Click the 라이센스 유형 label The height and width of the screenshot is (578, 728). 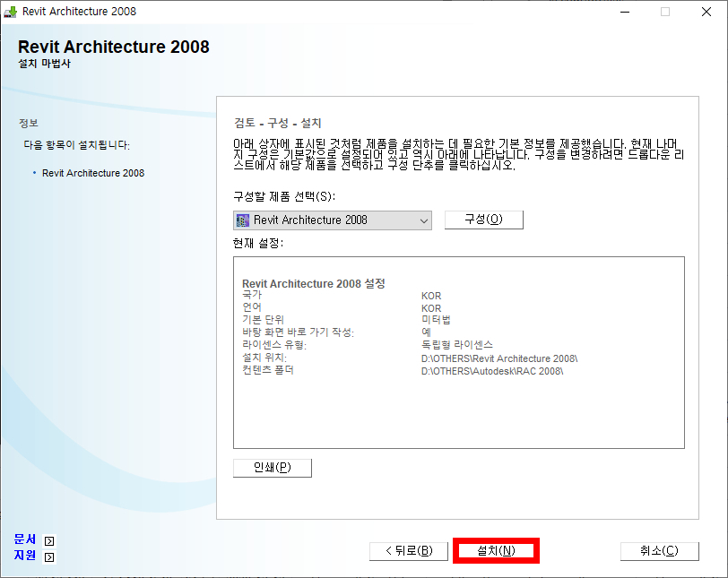[274, 345]
